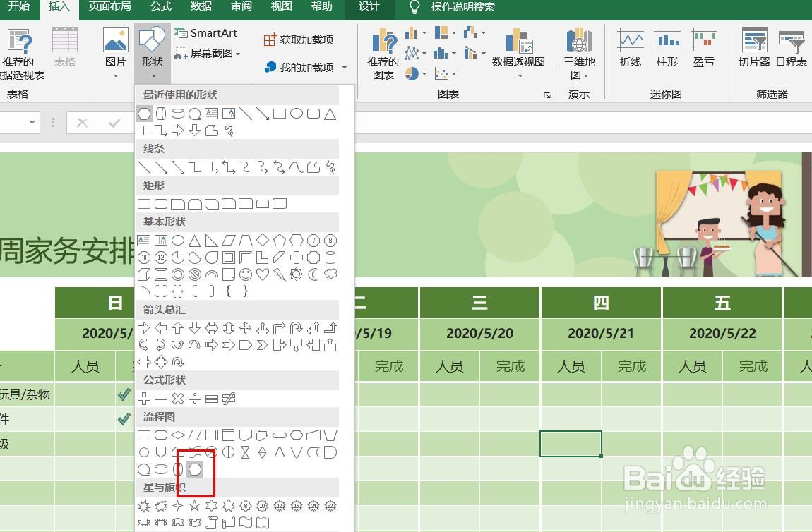Insert a 柱形 sparkline
Viewport: 812px width, 532px height.
[667, 48]
